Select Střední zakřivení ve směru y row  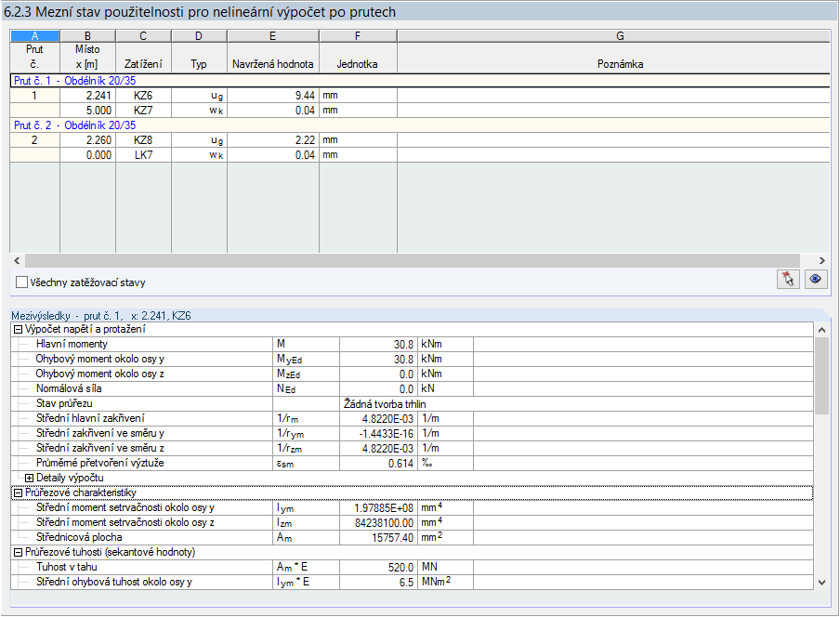(x=412, y=433)
